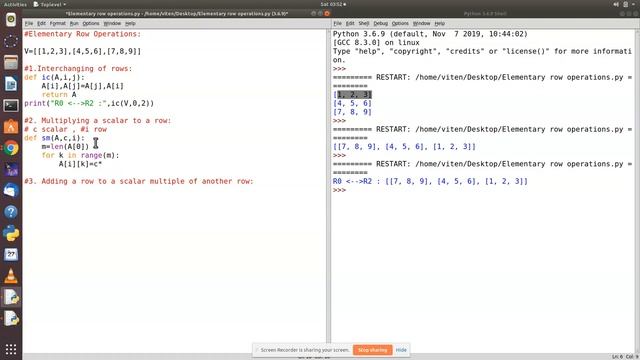Click the Python icon in the dock

11,233
